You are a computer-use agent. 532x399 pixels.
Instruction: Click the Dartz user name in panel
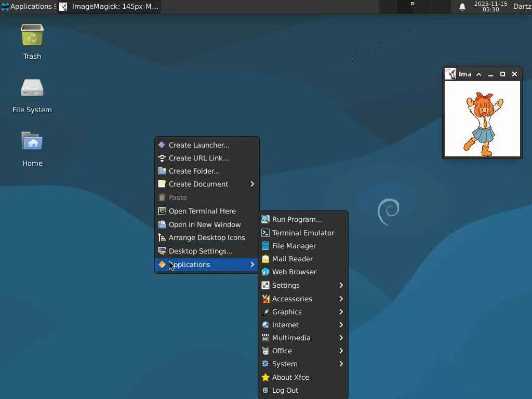(523, 6)
